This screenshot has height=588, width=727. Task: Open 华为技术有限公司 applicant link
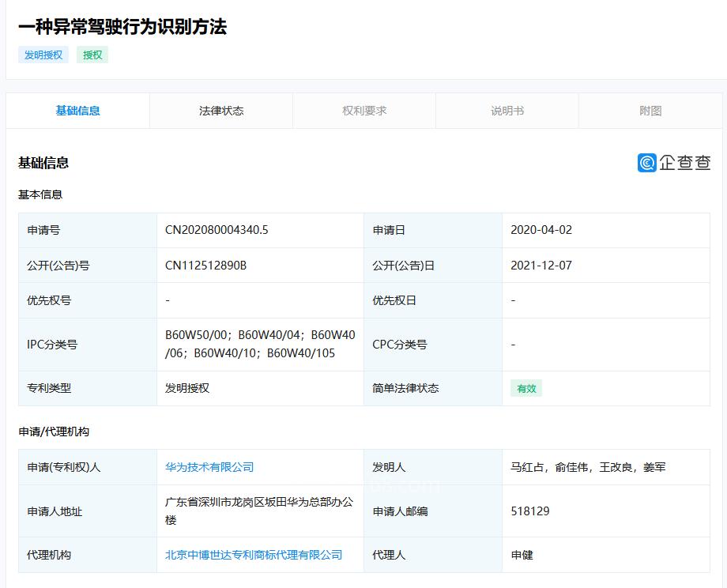(x=209, y=467)
